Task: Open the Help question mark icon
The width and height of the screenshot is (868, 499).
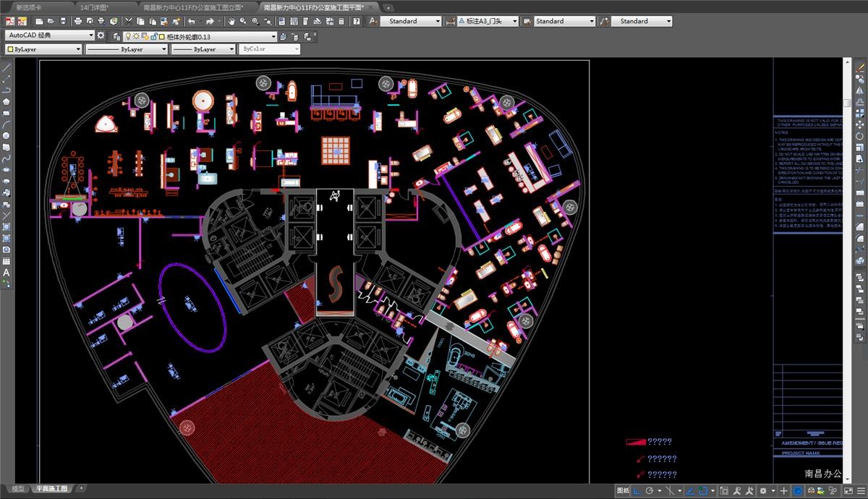Action: 357,22
